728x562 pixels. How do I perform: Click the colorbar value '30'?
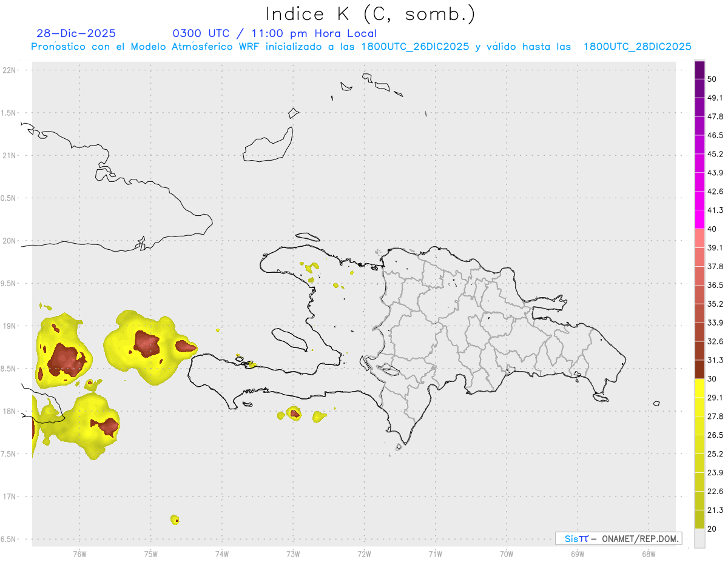click(x=712, y=379)
